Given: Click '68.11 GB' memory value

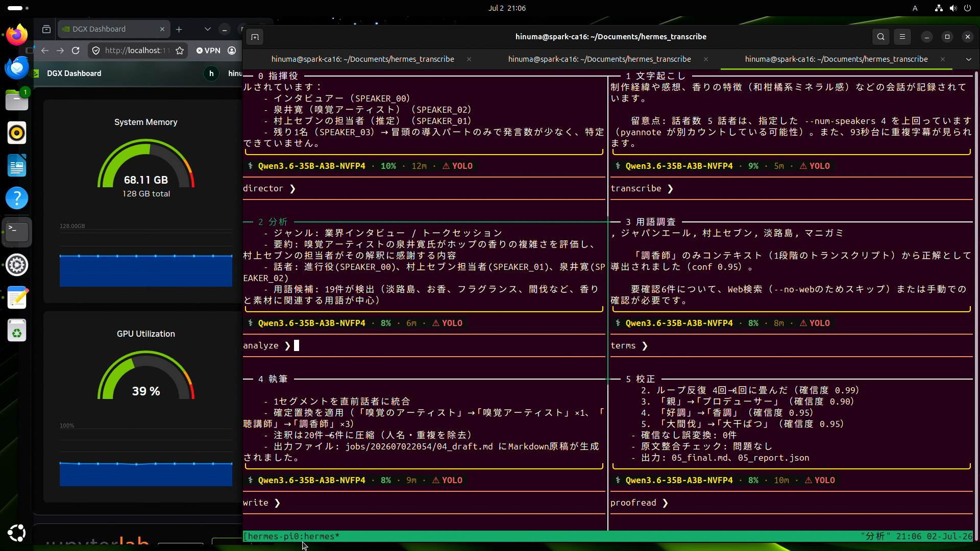Looking at the screenshot, I should [x=146, y=180].
